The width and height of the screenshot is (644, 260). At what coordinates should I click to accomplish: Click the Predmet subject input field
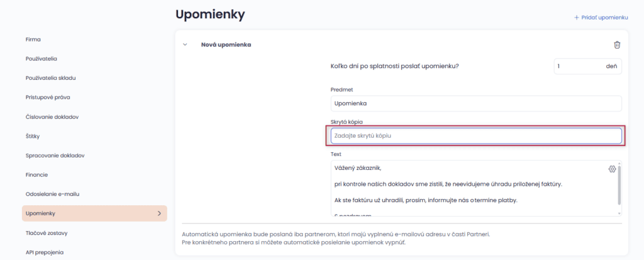pos(475,103)
